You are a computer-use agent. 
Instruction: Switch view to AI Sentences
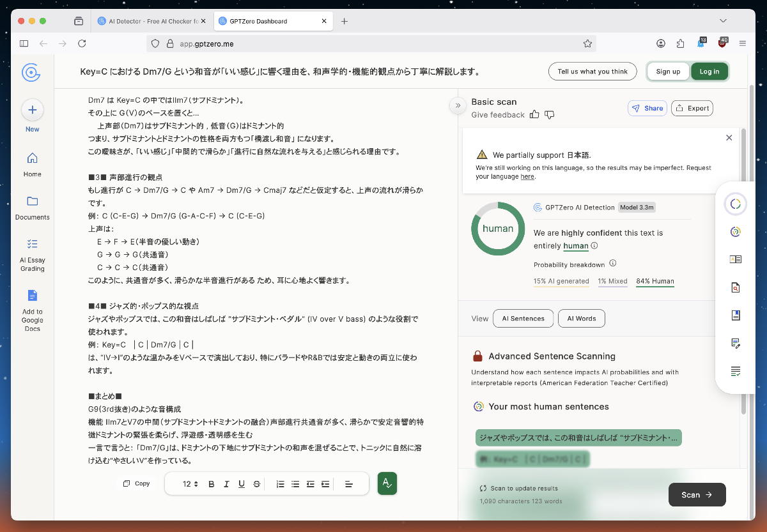point(523,318)
